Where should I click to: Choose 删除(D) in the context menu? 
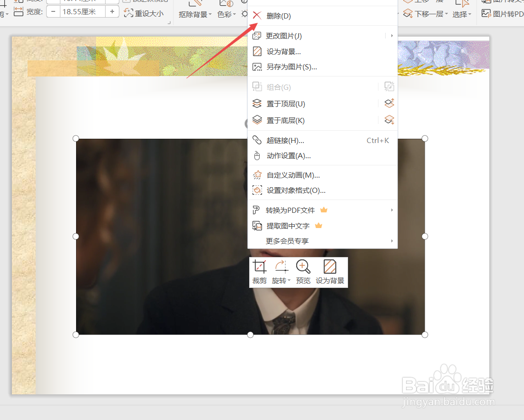[x=322, y=16]
